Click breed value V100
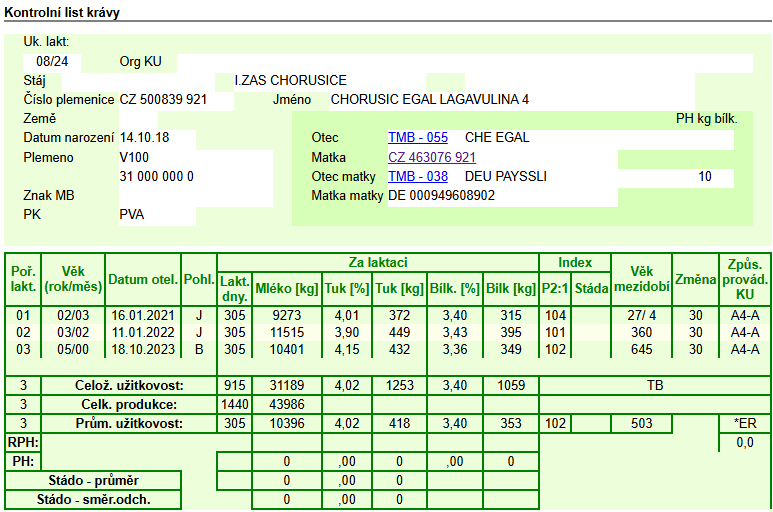This screenshot has width=773, height=512. (x=134, y=158)
